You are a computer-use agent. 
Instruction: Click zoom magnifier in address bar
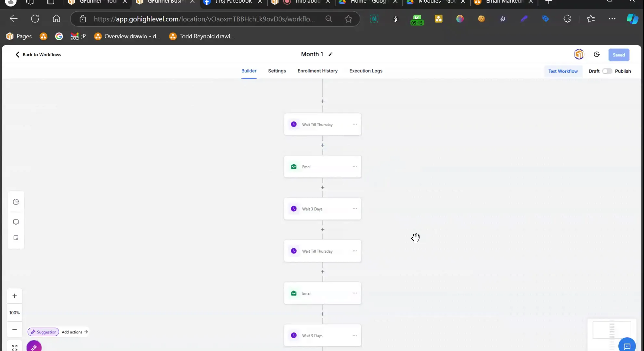329,19
